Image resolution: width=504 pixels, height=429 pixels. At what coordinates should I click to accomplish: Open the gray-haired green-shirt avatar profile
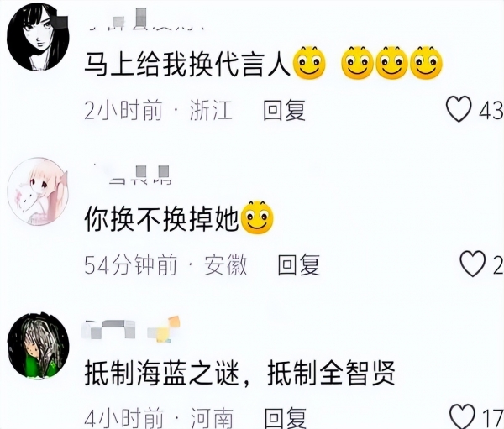(x=38, y=345)
